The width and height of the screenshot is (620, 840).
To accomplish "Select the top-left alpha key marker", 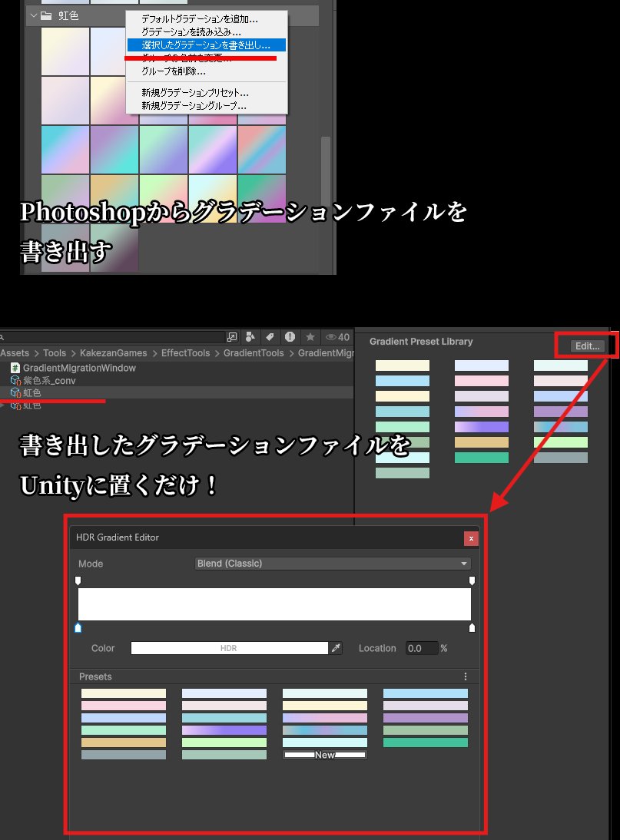I will (x=78, y=580).
